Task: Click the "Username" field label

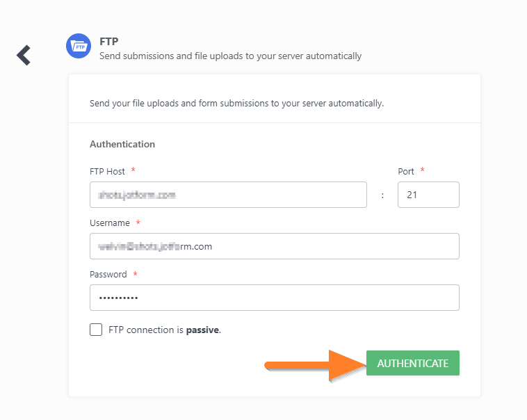Action: click(110, 223)
